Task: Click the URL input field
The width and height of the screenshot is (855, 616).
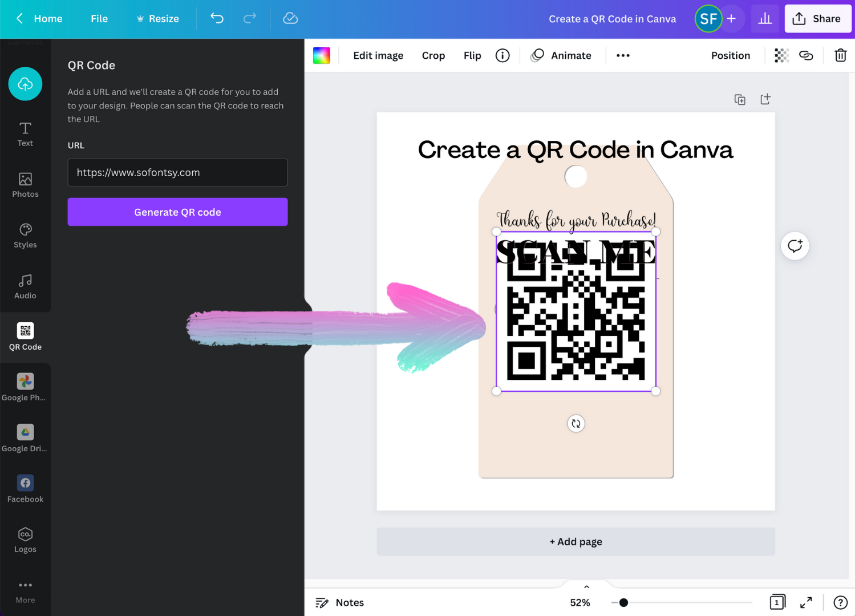Action: coord(177,172)
